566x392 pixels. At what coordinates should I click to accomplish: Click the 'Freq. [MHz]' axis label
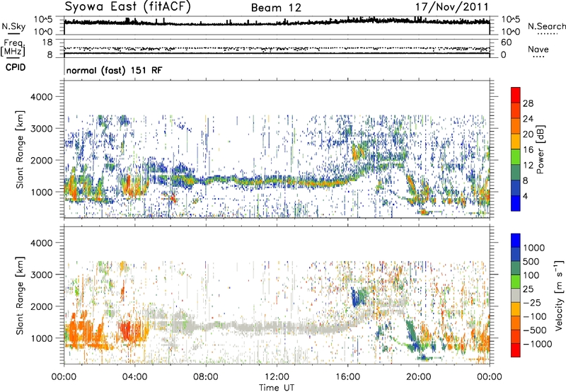pyautogui.click(x=13, y=48)
